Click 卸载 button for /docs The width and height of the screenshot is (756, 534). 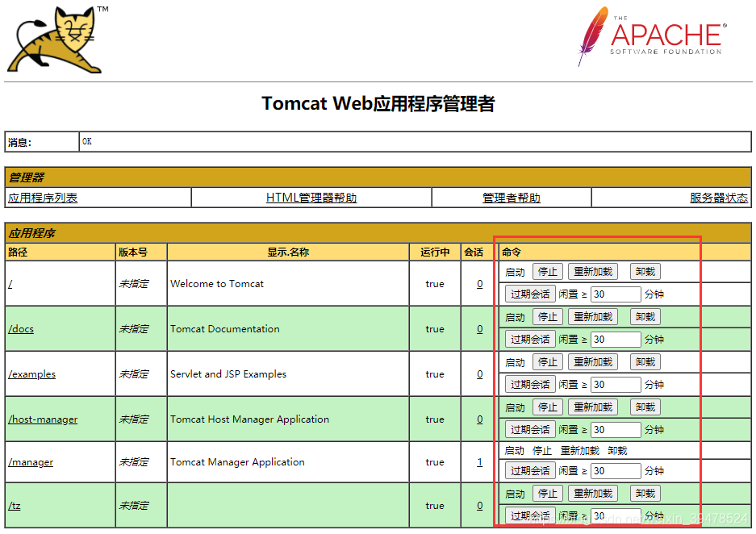pyautogui.click(x=645, y=317)
